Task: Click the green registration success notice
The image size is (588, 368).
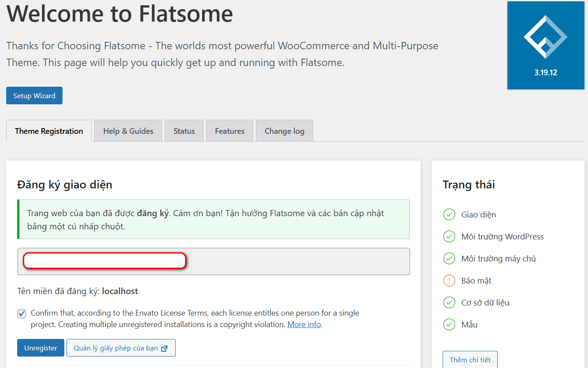Action: (x=214, y=219)
